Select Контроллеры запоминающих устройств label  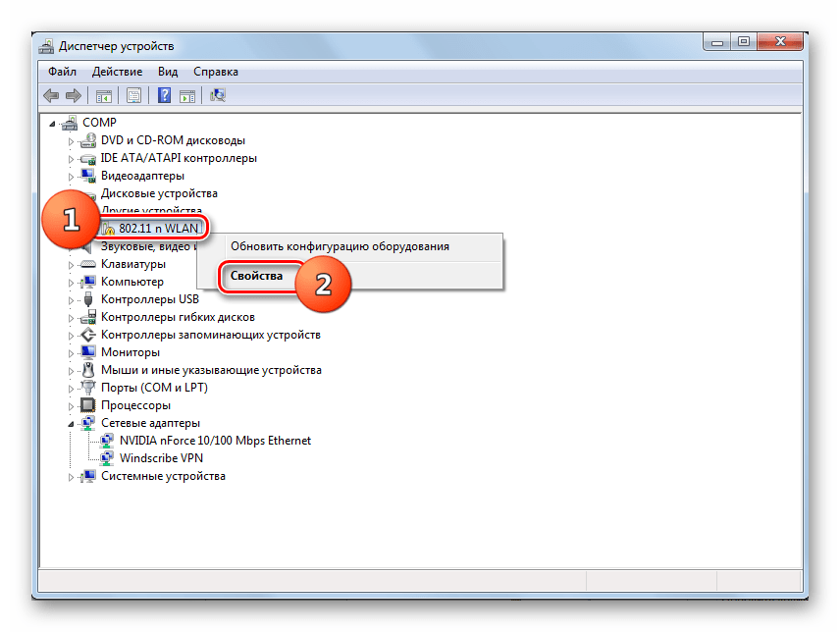pyautogui.click(x=211, y=335)
